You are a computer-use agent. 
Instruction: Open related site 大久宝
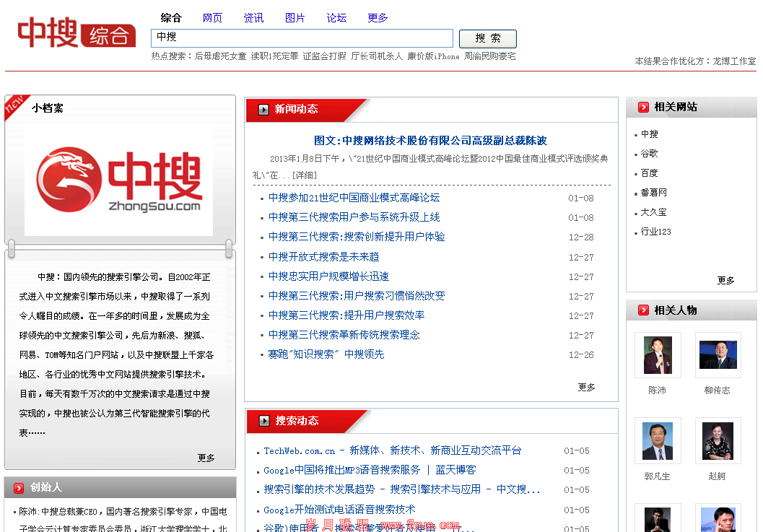653,212
